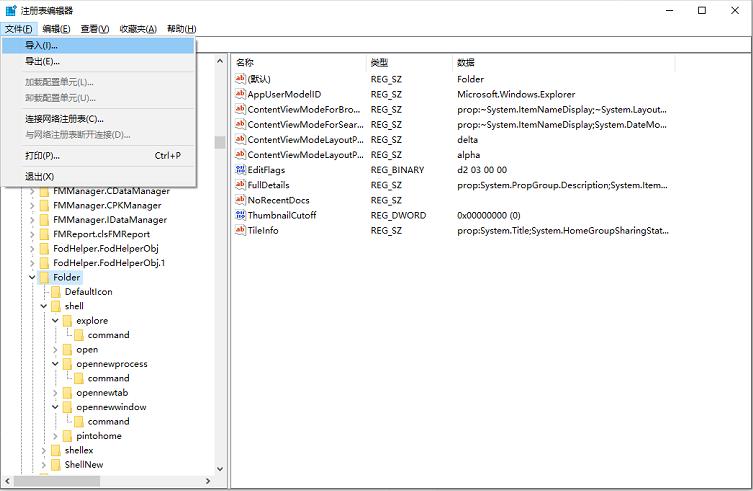The image size is (753, 491).
Task: Select the FMManager.CDataManager tree key
Action: tap(111, 191)
